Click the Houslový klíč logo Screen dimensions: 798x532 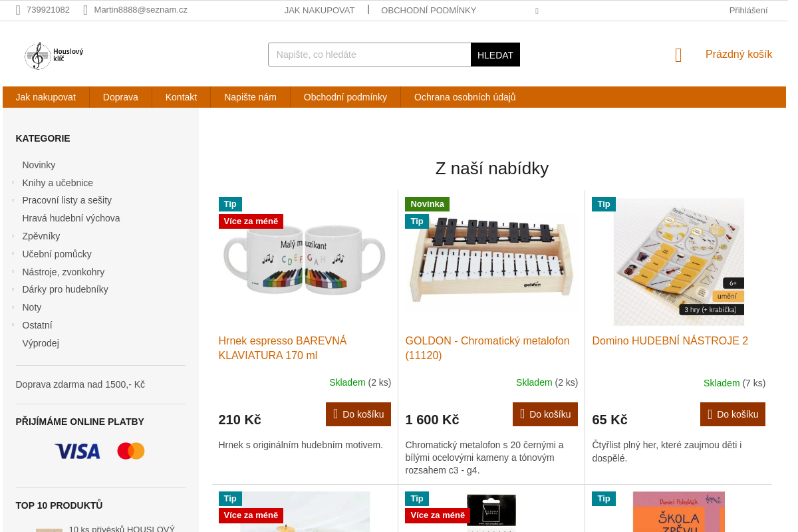tap(54, 56)
